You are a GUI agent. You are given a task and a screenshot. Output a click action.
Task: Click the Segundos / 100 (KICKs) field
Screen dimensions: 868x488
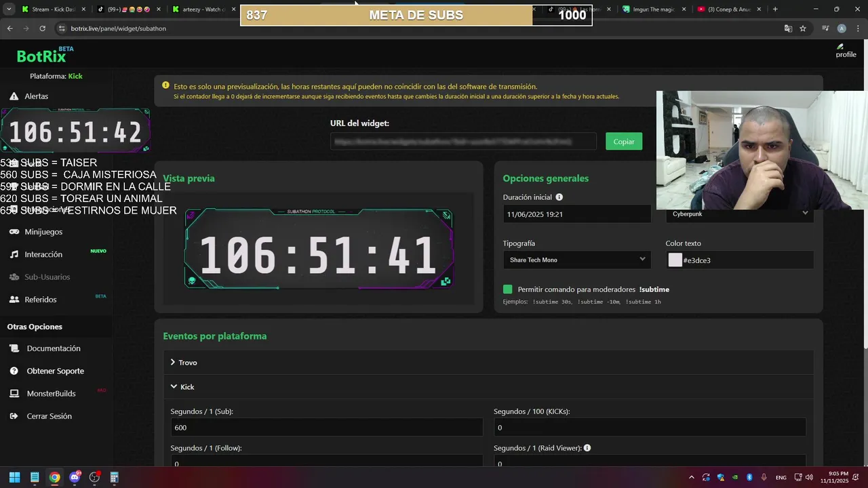tap(650, 428)
